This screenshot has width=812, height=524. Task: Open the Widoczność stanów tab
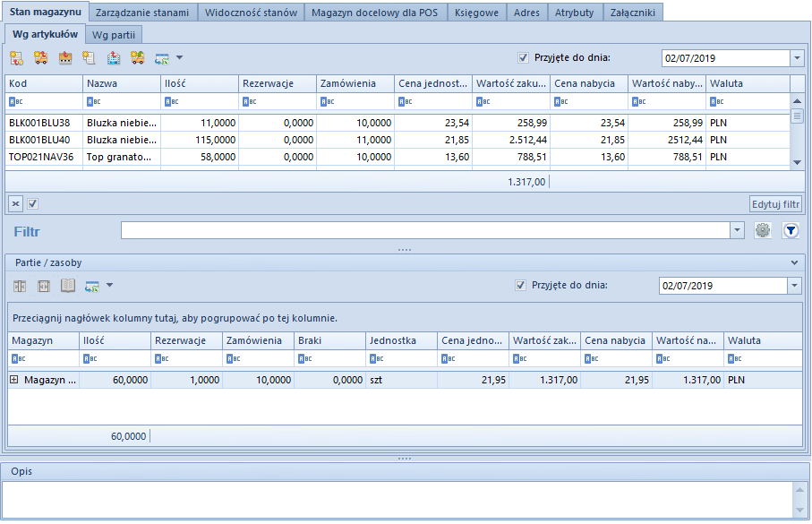252,13
